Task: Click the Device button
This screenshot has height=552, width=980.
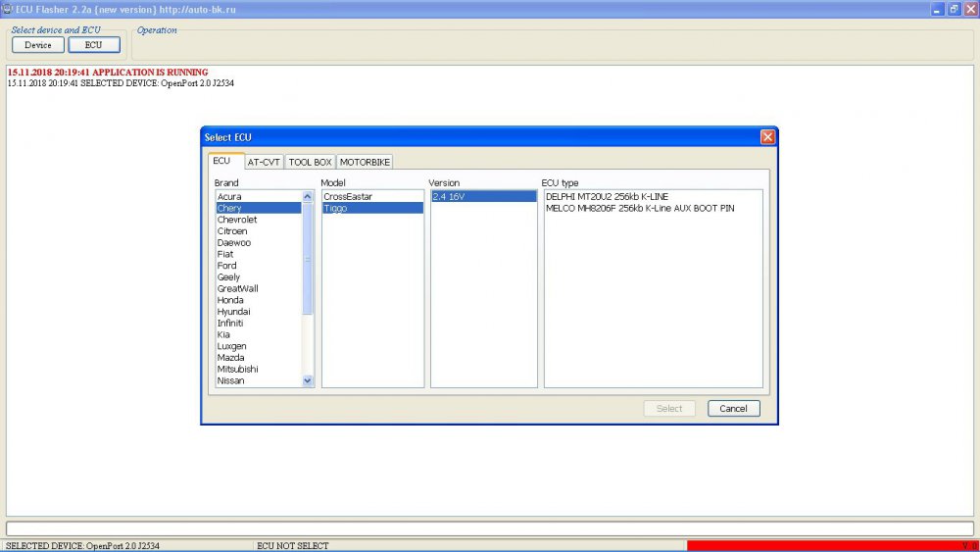Action: tap(38, 45)
